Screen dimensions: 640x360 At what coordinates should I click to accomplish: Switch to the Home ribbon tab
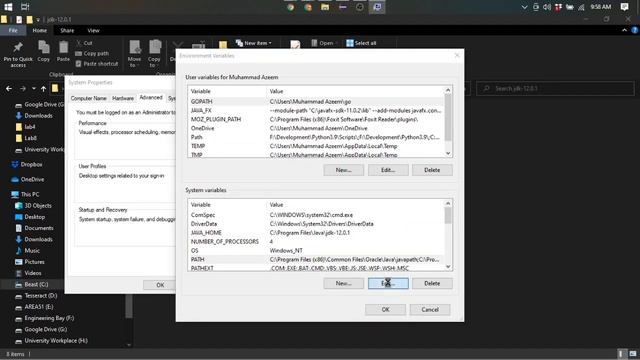pyautogui.click(x=40, y=30)
